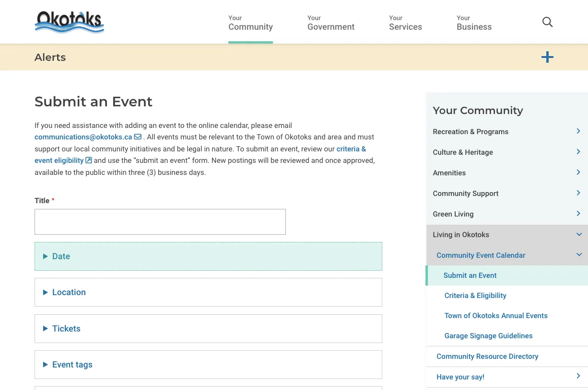Open Community Event Calendar link

[481, 255]
